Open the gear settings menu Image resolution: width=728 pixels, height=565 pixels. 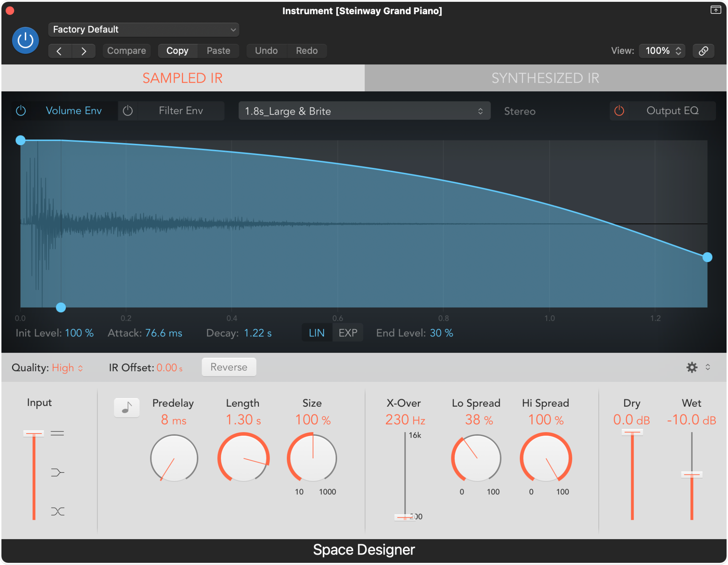[x=692, y=367]
